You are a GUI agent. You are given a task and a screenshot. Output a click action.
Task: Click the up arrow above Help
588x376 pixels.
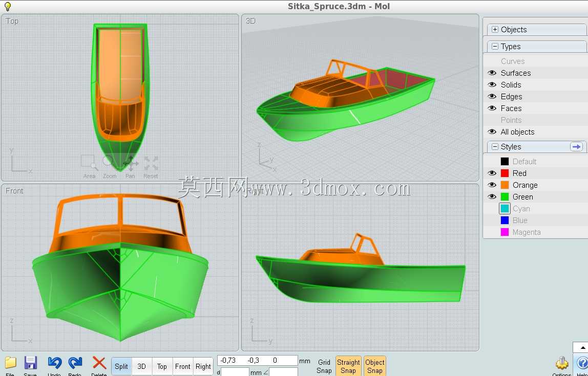point(583,347)
